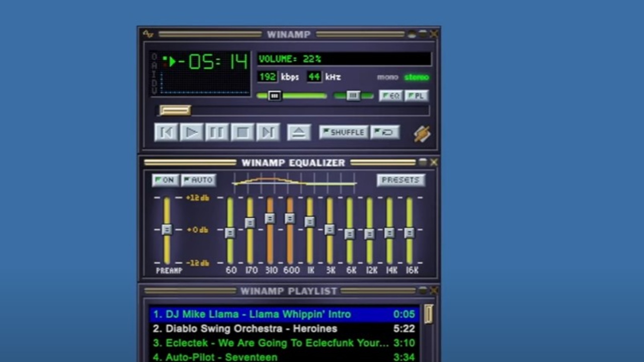Select Auto-Pilot - Seventeen track
Screen dimensions: 644x362
pyautogui.click(x=284, y=357)
